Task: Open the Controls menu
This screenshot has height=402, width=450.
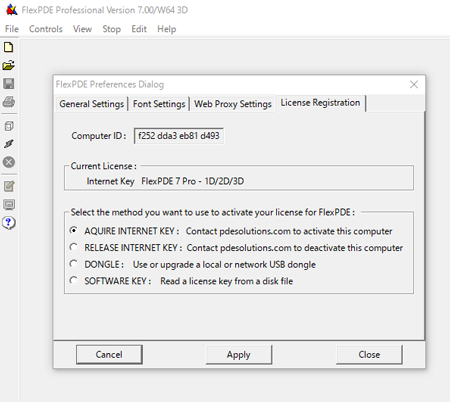Action: click(x=46, y=29)
